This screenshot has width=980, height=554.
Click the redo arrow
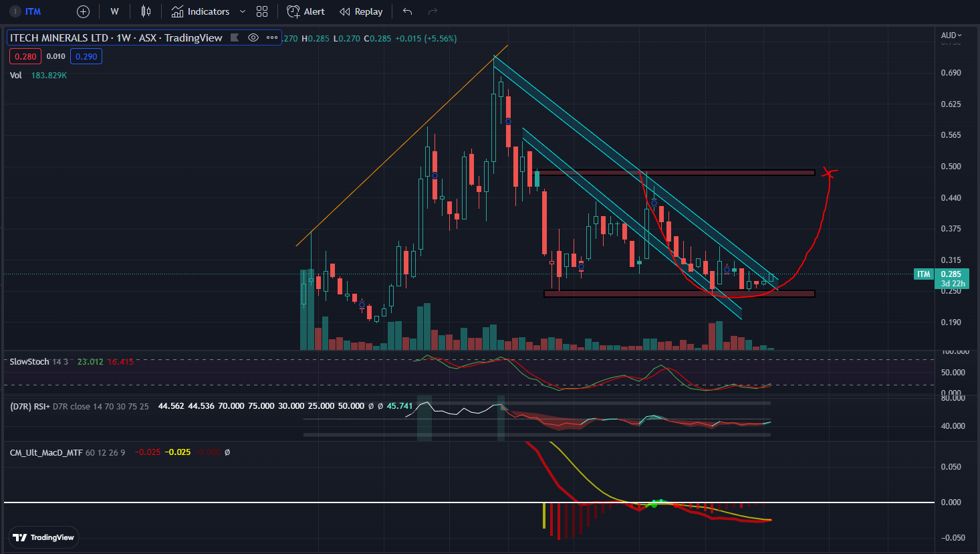pos(433,11)
